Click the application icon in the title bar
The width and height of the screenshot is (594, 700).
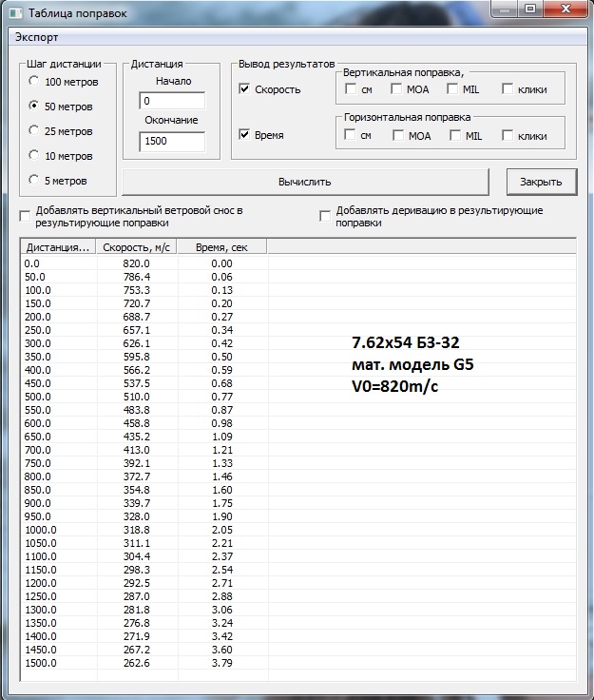16,13
